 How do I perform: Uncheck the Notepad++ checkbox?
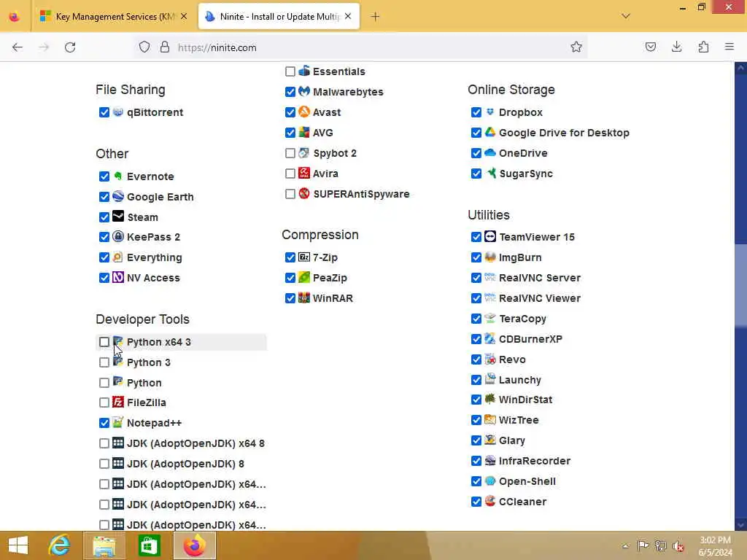click(104, 422)
